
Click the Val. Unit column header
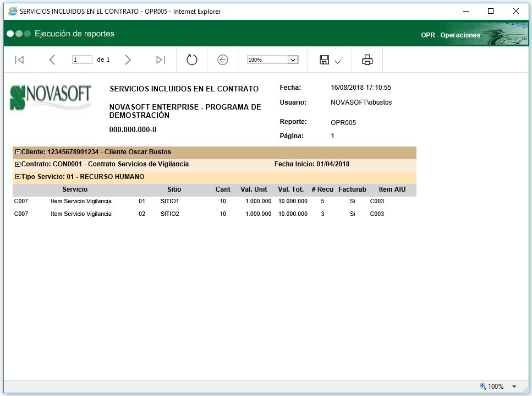(x=254, y=189)
